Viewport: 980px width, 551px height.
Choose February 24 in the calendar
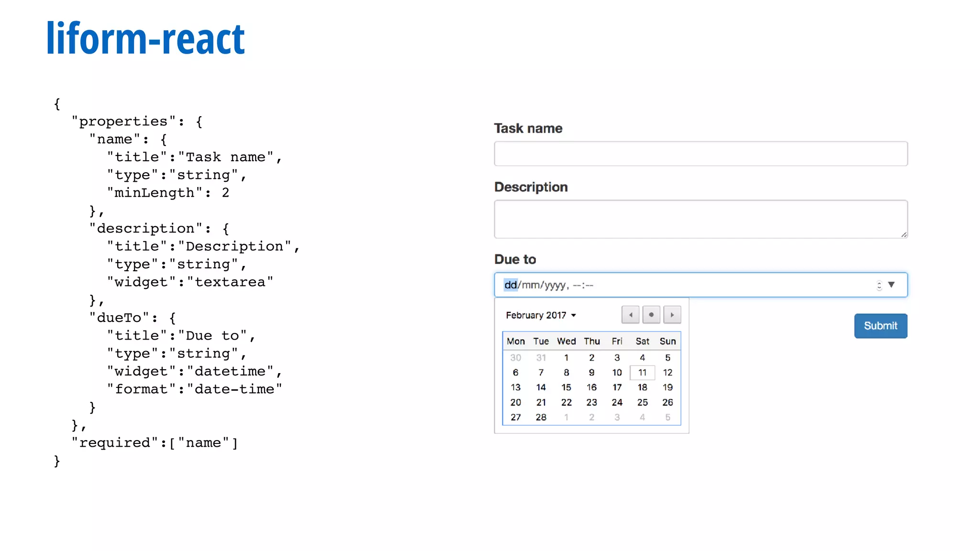(617, 402)
